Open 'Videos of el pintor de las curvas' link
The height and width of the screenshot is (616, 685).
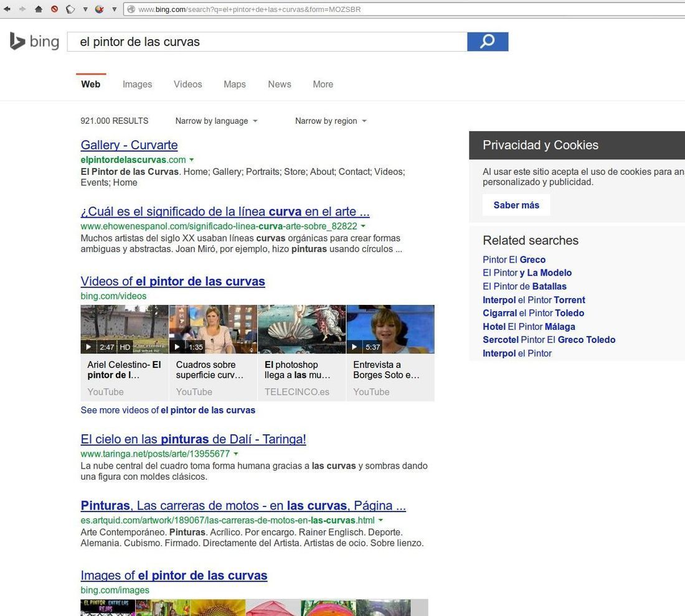point(172,282)
